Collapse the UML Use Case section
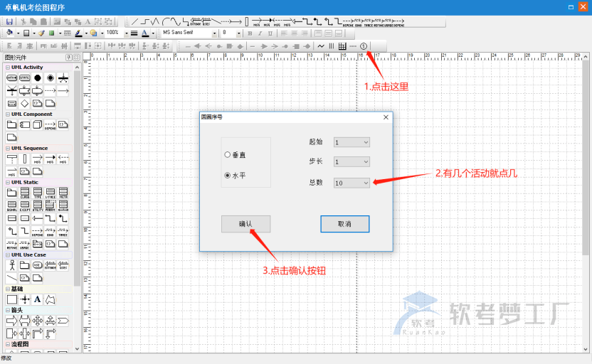 click(x=7, y=255)
